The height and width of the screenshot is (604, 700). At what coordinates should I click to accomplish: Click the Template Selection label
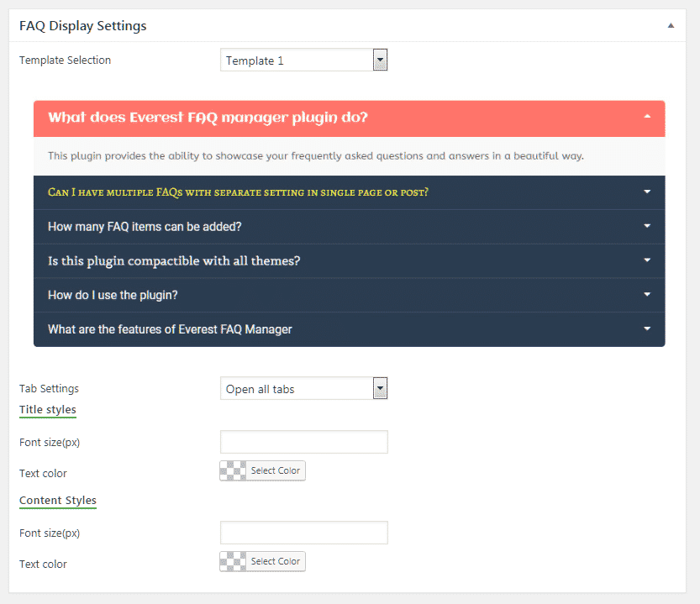coord(66,60)
